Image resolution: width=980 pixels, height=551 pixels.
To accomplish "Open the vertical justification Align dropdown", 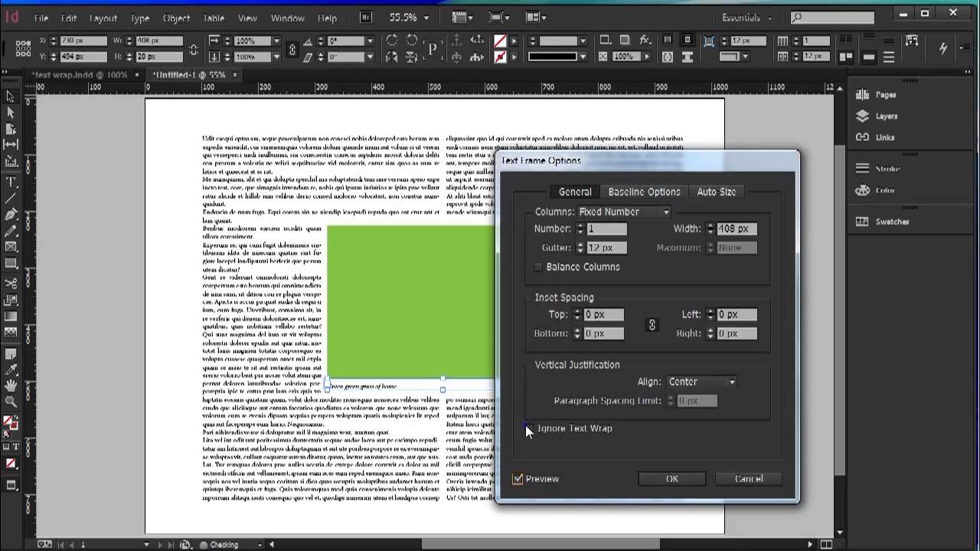I will 701,382.
